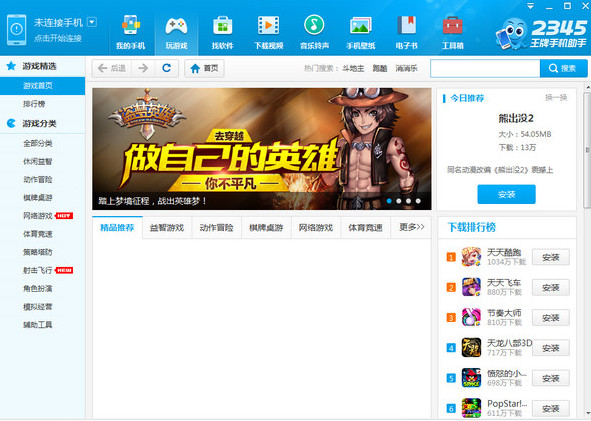Show more categories via 更多>> tab
Screen dimensions: 591x421
[x=412, y=227]
